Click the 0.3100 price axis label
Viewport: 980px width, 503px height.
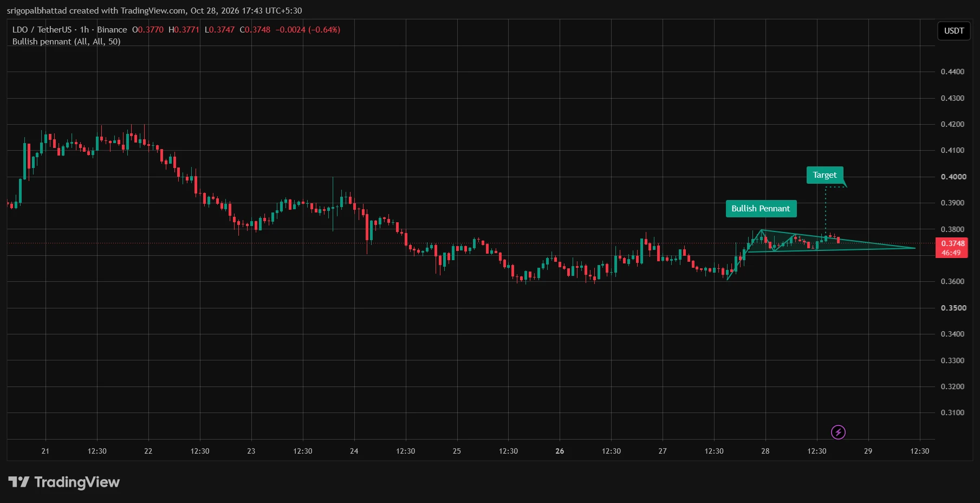[953, 412]
